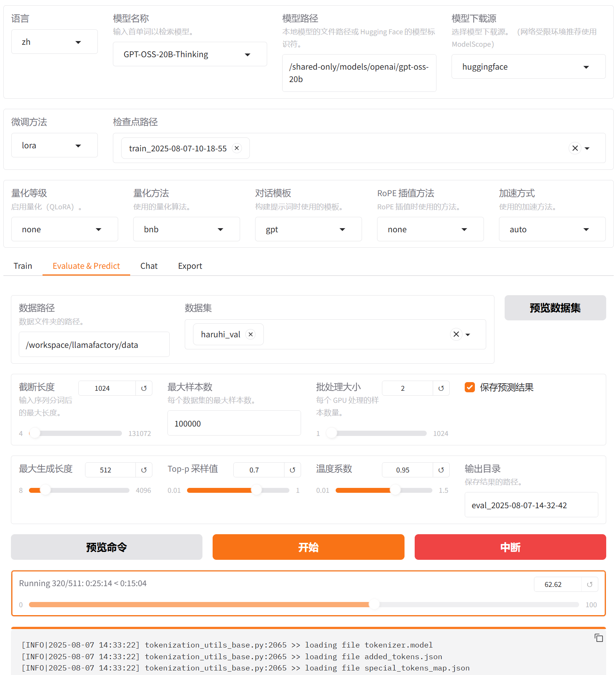Remove the train_2025-08-07-10-18-55 checkpoint tag
This screenshot has height=675, width=616.
point(237,148)
